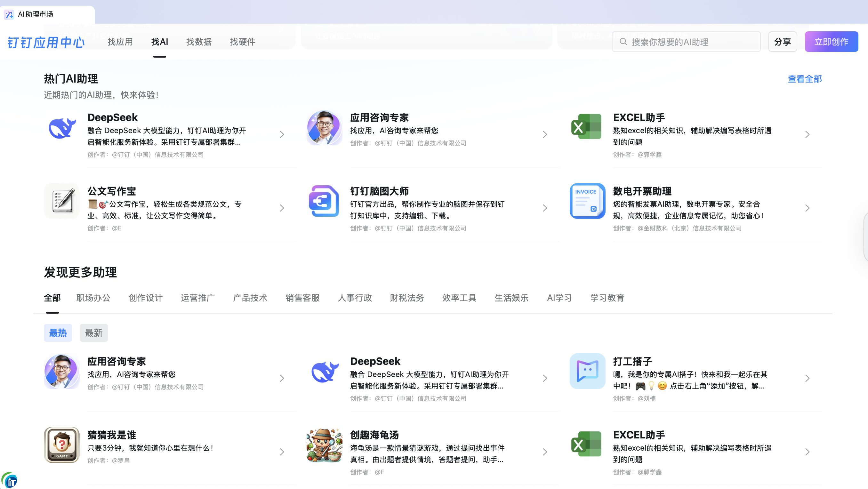Click the DeepSeek whale icon in the hot section

(62, 128)
